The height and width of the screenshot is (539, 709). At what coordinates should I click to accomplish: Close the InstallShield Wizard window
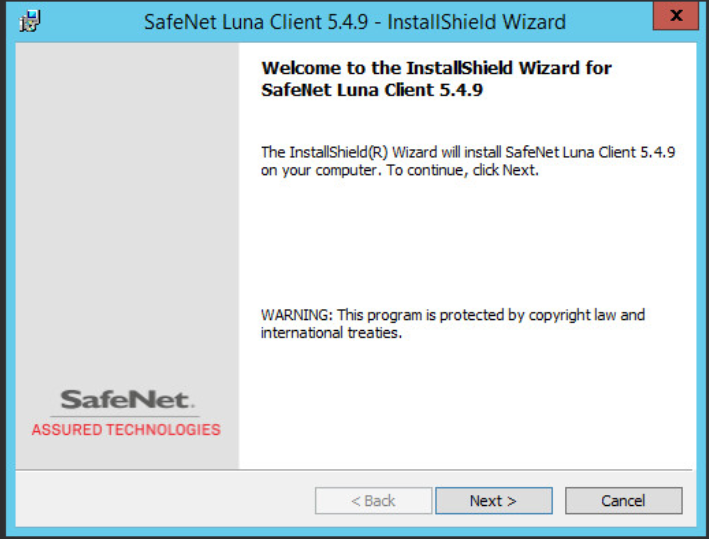tap(677, 17)
